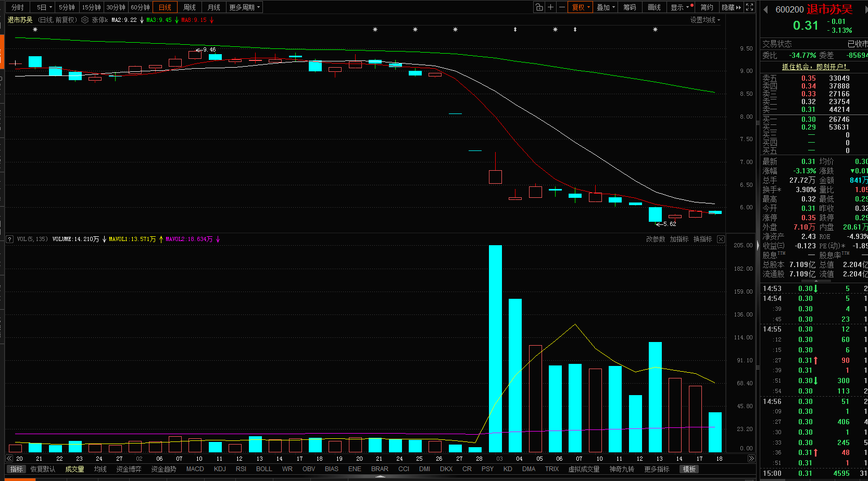868x481 pixels.
Task: Click the unlock padlock icon in toolbar
Action: [539, 7]
